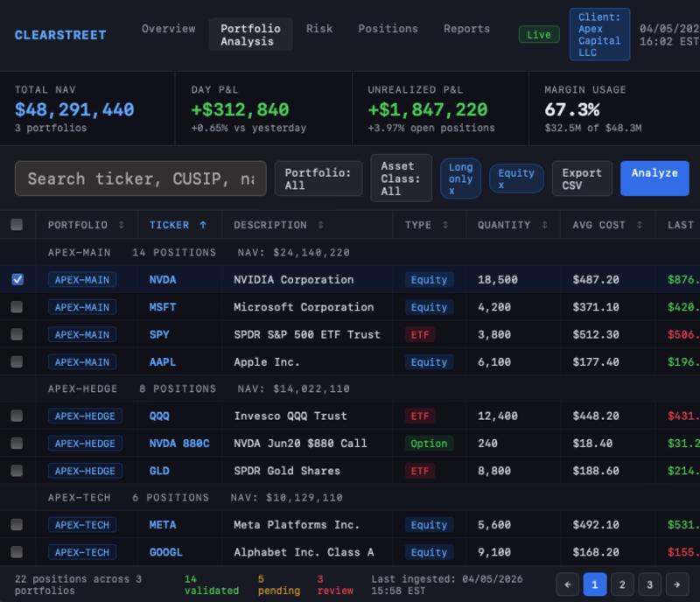Click the 5 pending status
This screenshot has height=602, width=700.
(x=279, y=584)
